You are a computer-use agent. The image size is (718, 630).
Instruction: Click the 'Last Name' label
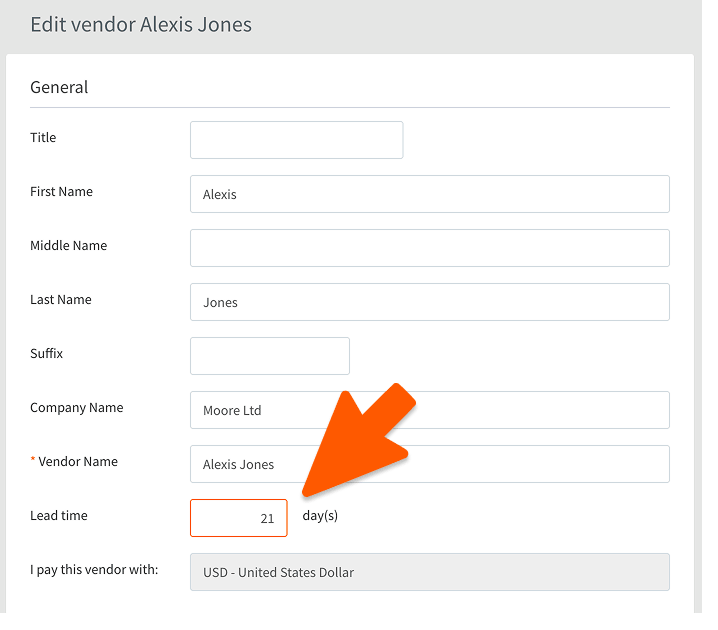pos(60,299)
